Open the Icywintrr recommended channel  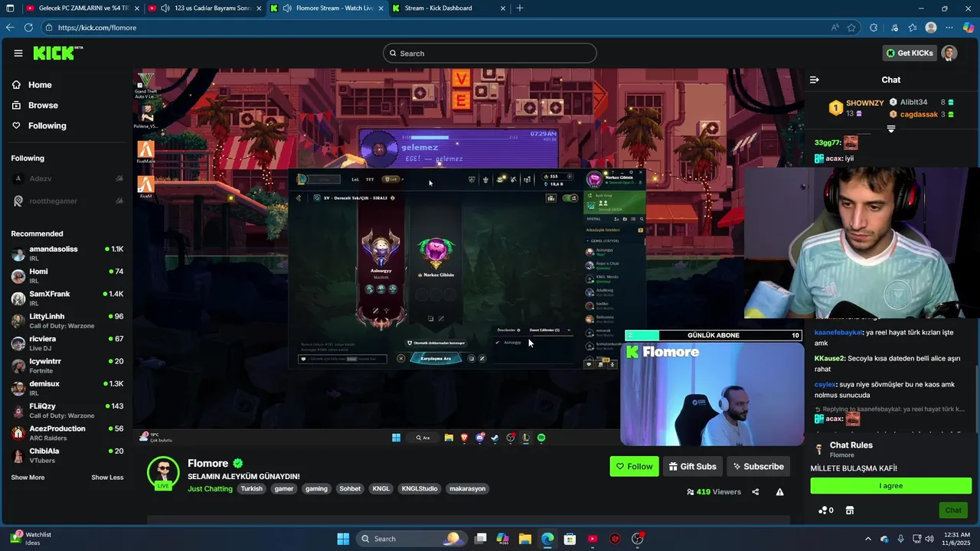click(67, 366)
